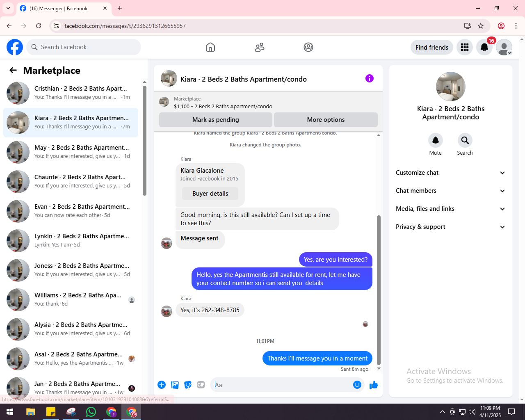
Task: Click the volume icon in system tray
Action: [x=472, y=412]
